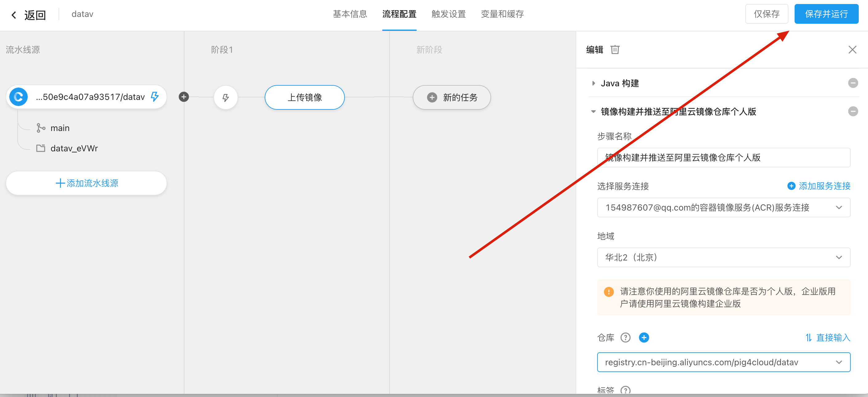Viewport: 868px width, 397px height.
Task: Switch to the 触发设置 tab
Action: [x=448, y=14]
